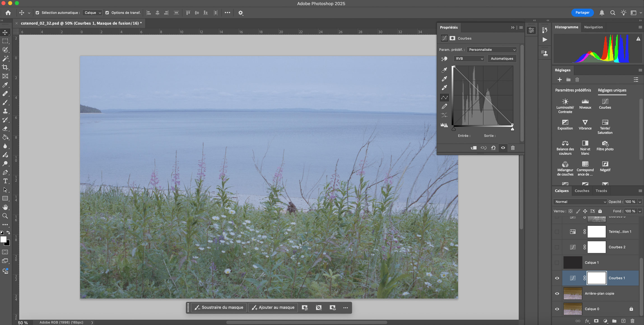This screenshot has height=325, width=644.
Task: Select the Type tool
Action: (x=5, y=181)
